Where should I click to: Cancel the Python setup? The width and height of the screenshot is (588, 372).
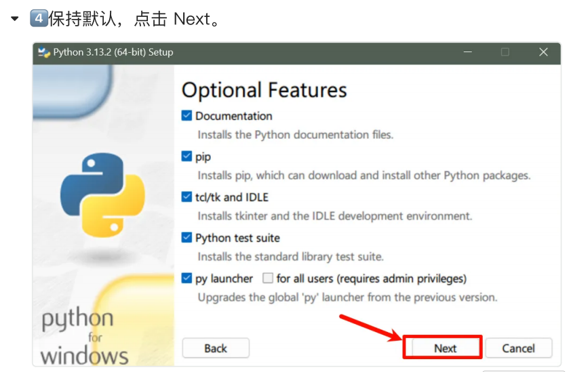point(519,348)
